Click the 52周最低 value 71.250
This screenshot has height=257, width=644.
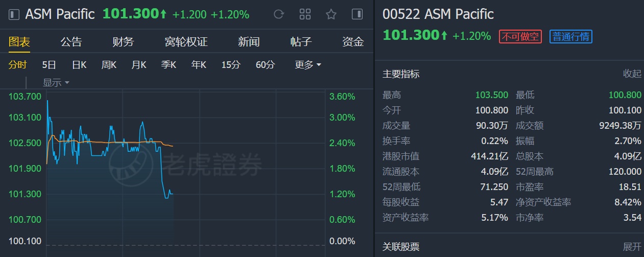(494, 187)
